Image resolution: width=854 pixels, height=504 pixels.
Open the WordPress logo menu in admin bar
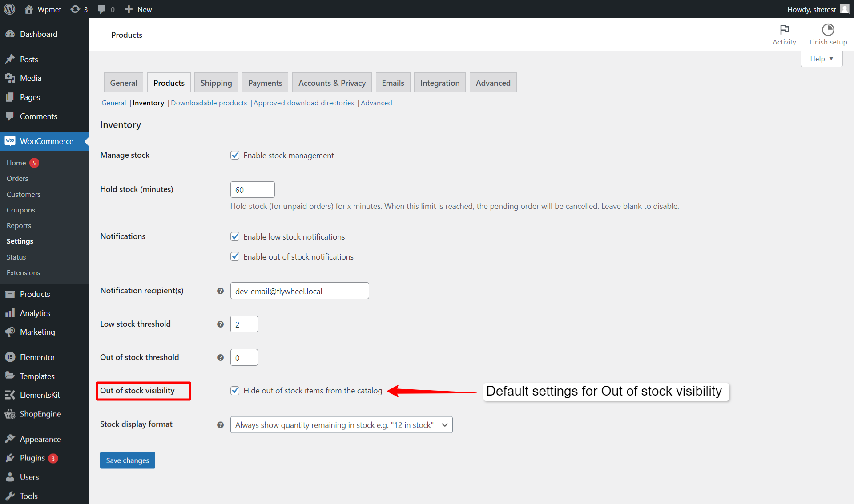point(9,9)
